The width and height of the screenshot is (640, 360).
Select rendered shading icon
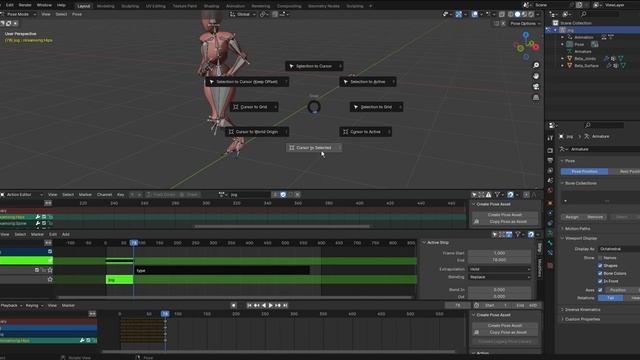click(531, 14)
